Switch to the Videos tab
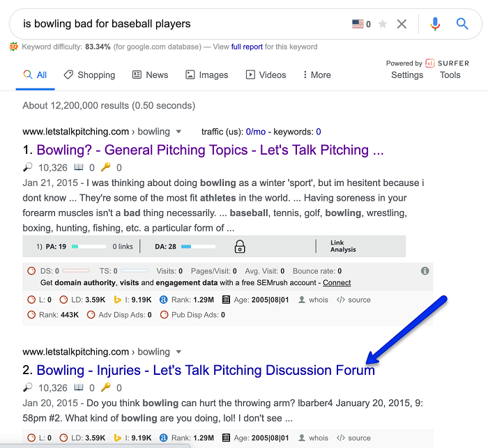 [266, 75]
